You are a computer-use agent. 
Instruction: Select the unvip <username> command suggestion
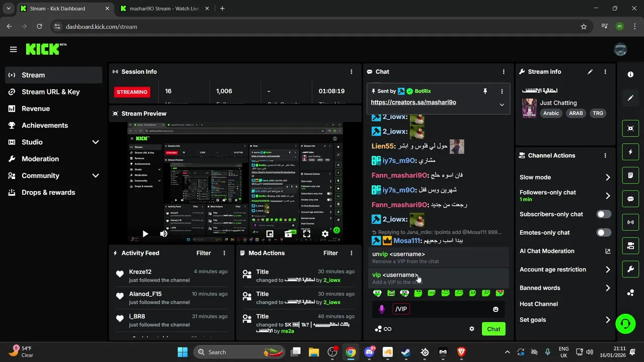coord(438,257)
